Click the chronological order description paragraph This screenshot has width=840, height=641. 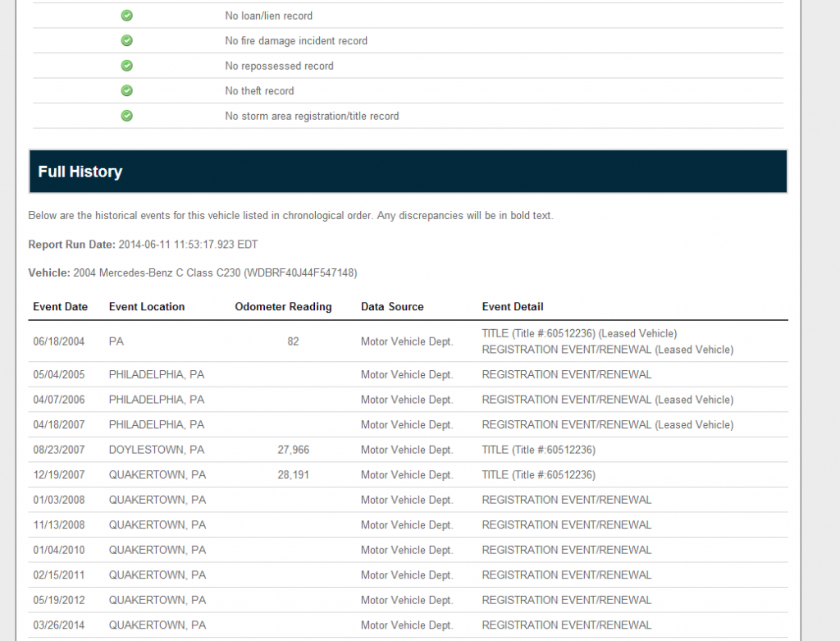(291, 216)
